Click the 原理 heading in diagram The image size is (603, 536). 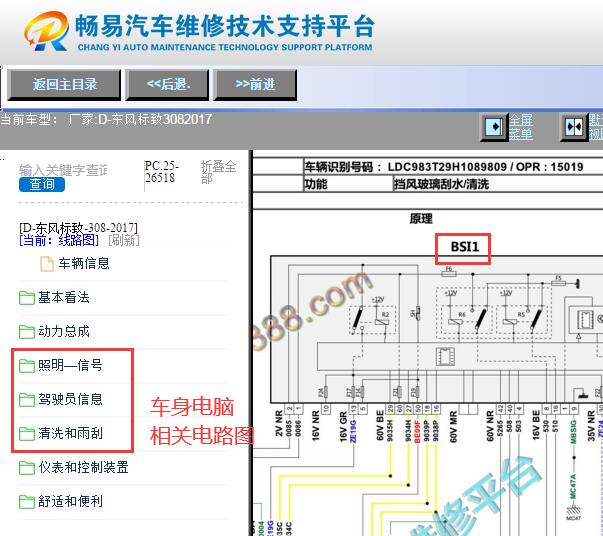tap(421, 219)
